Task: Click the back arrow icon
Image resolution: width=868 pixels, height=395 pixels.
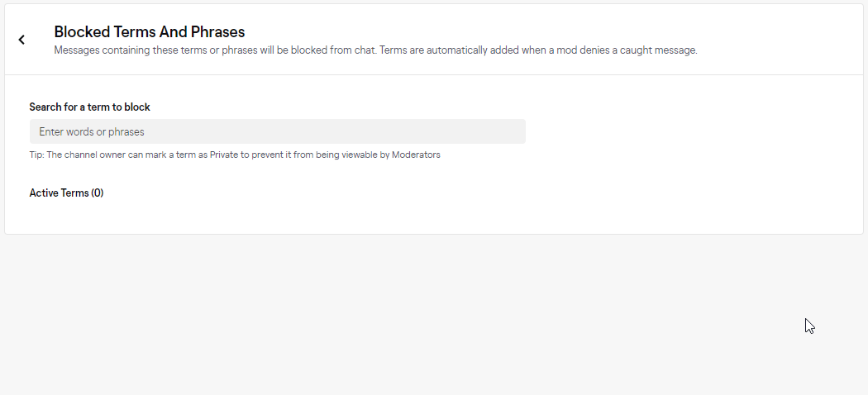Action: pyautogui.click(x=21, y=40)
